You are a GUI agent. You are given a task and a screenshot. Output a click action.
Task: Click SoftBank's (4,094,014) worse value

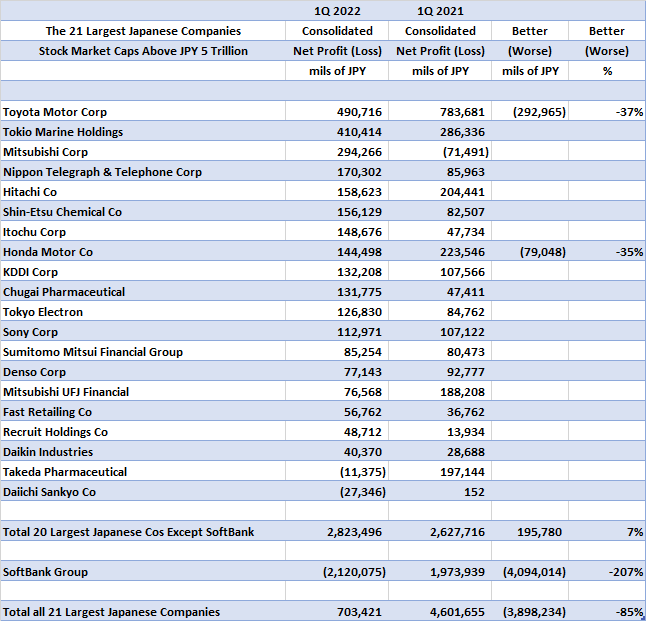point(534,572)
